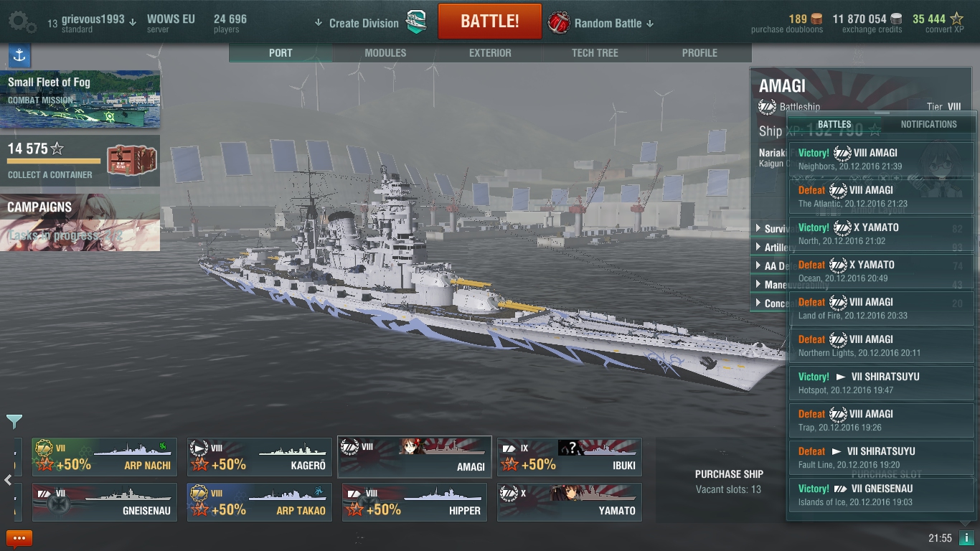Switch to the Notifications tab

click(x=928, y=124)
